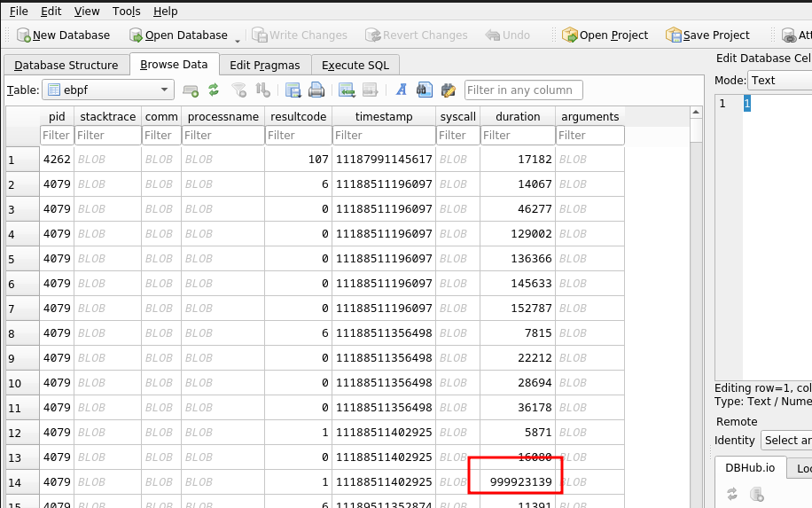
Task: Expand the Table ebpf dropdown
Action: coord(165,90)
